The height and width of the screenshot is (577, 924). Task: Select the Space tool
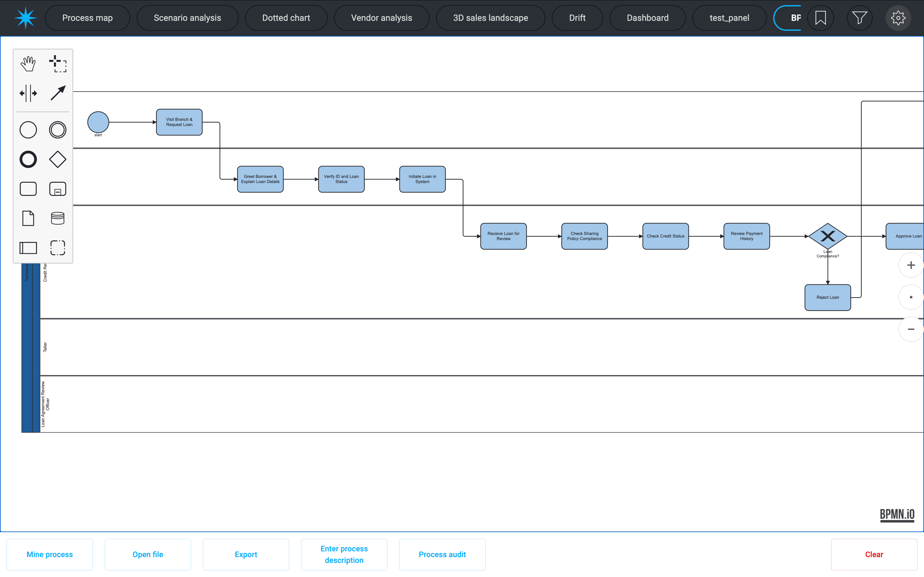point(28,93)
